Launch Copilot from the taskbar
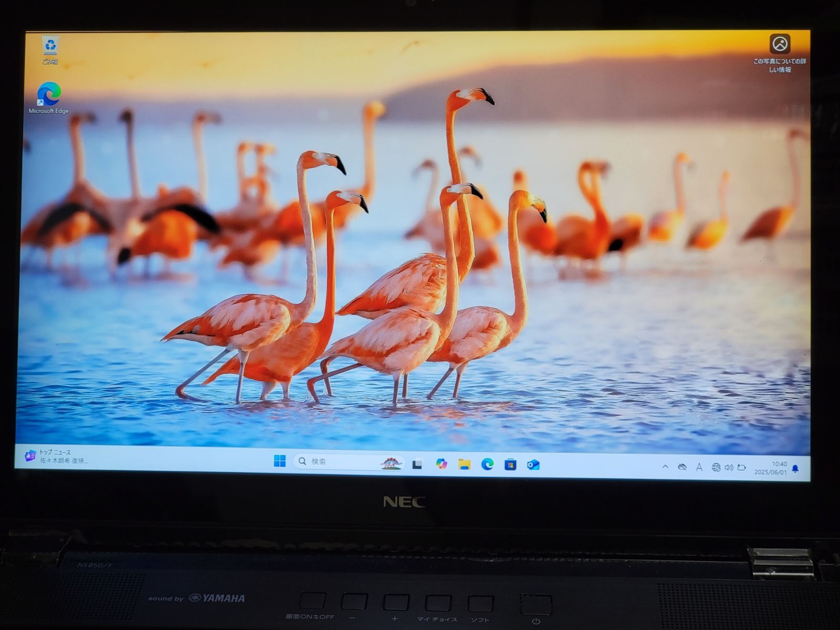 (x=442, y=464)
